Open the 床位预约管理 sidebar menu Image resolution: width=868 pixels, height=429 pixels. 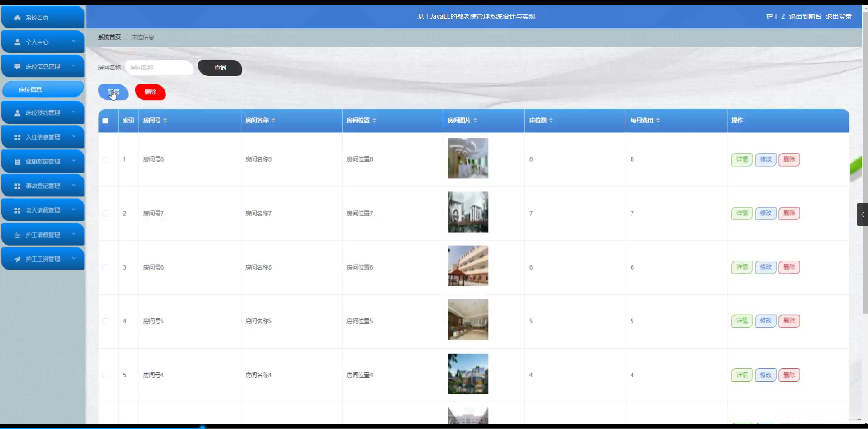(x=43, y=112)
